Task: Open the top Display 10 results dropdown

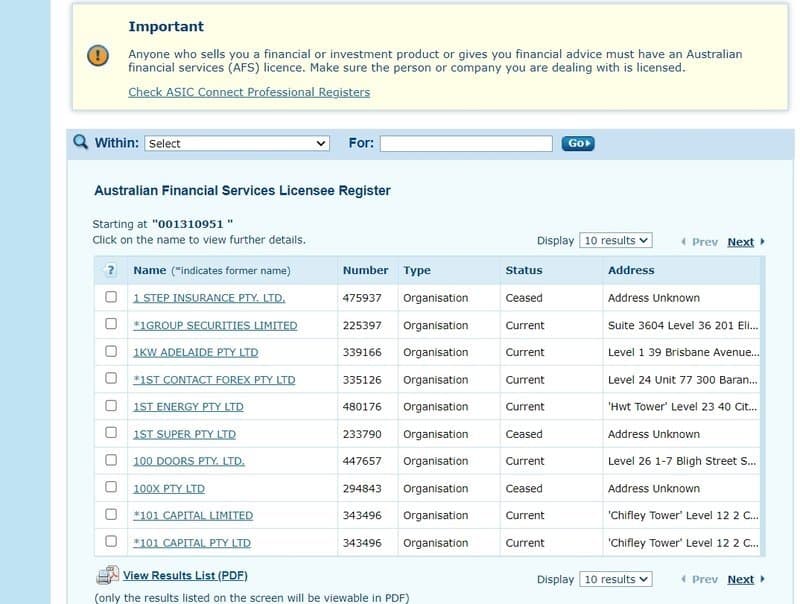Action: coord(616,240)
